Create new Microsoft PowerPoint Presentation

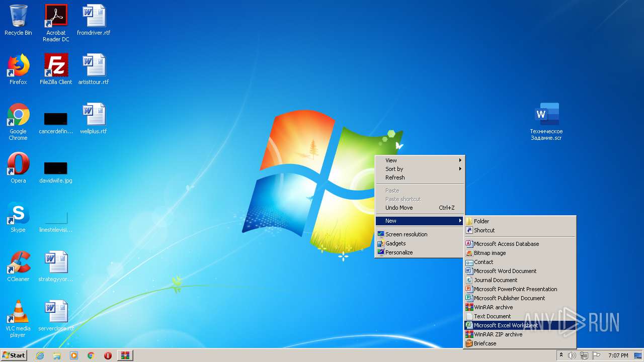pyautogui.click(x=520, y=289)
